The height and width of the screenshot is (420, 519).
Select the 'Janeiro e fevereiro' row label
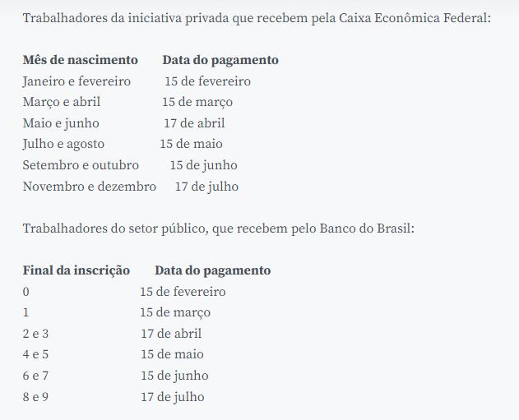[76, 81]
